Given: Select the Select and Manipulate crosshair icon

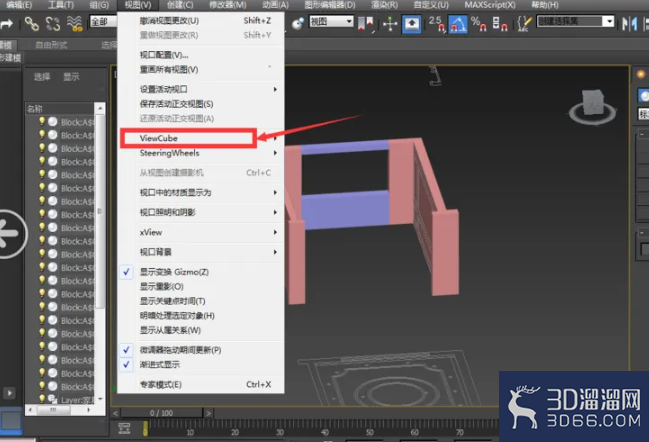Looking at the screenshot, I should [389, 24].
